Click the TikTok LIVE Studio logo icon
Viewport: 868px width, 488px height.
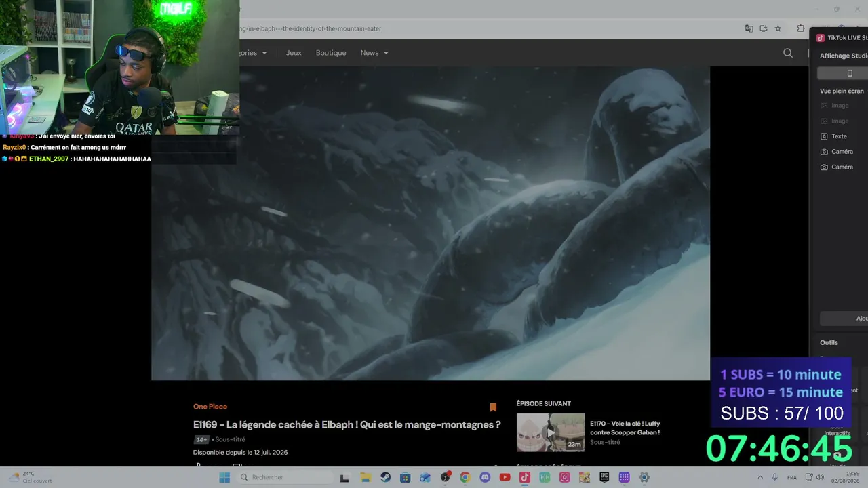click(x=821, y=38)
